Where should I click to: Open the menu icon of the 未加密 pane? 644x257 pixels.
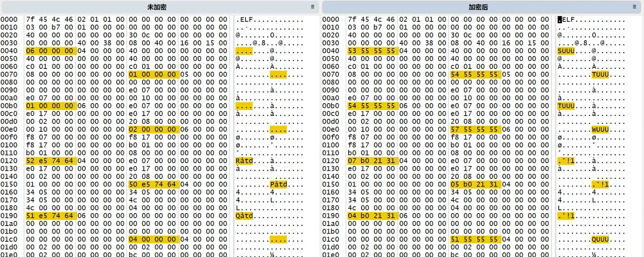tap(312, 7)
